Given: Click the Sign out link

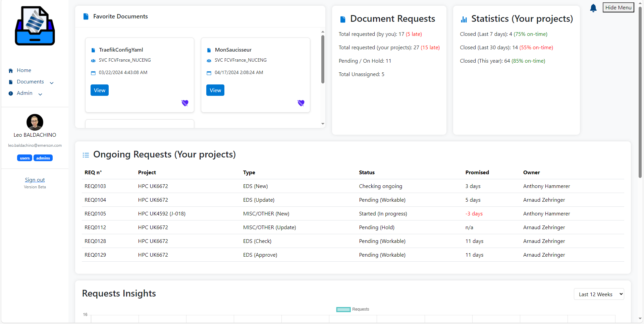Looking at the screenshot, I should tap(35, 180).
